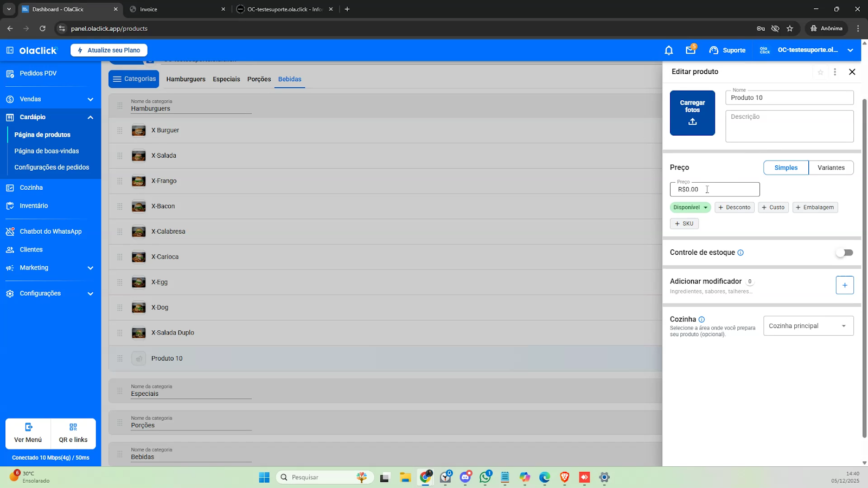Select the Simples price option
868x488 pixels.
point(786,168)
